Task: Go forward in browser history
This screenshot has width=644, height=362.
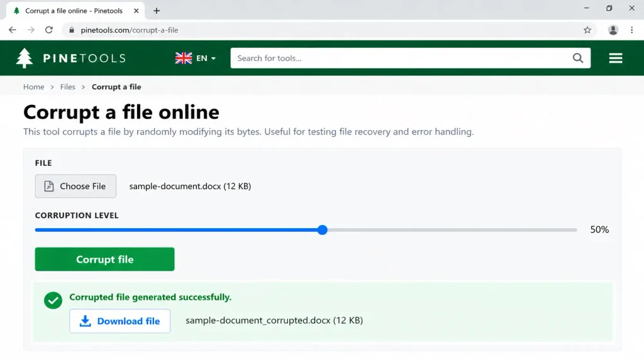Action: coord(31,30)
